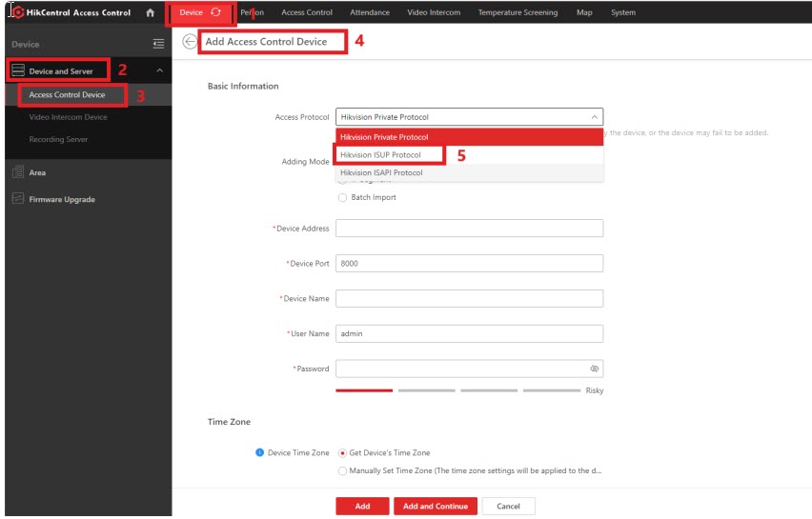812x519 pixels.
Task: Collapse the sidebar using the menu icon
Action: 158,44
